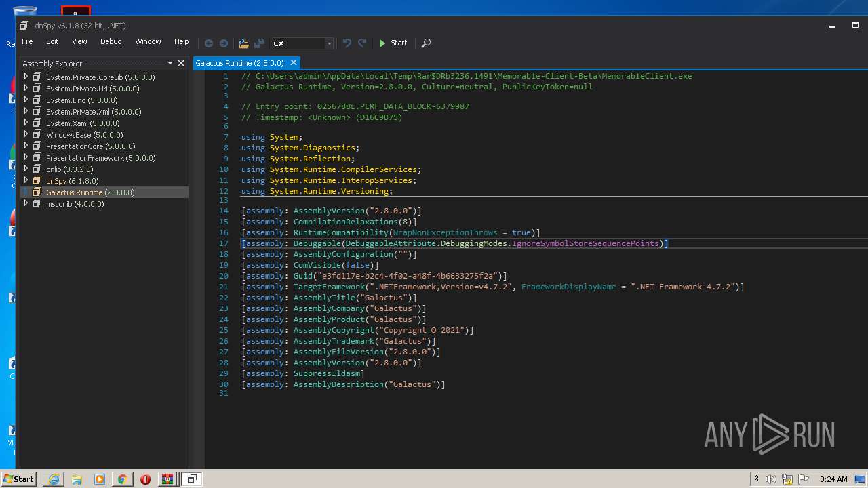The width and height of the screenshot is (868, 488).
Task: Click the Open file folder icon
Action: pos(244,43)
